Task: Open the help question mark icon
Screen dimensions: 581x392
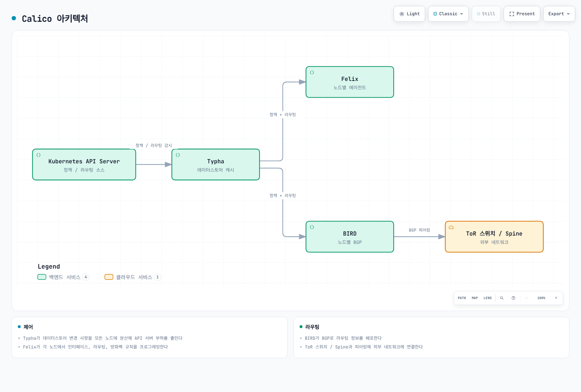Action: (x=513, y=298)
